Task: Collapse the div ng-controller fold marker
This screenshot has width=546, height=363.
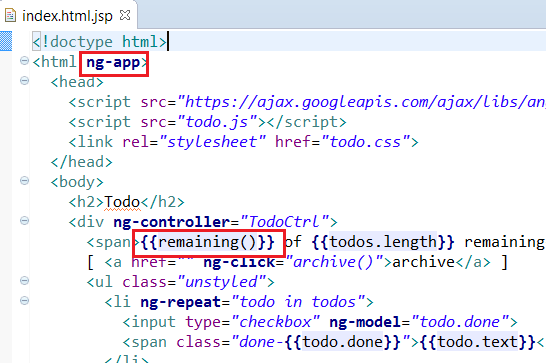Action: pos(24,221)
